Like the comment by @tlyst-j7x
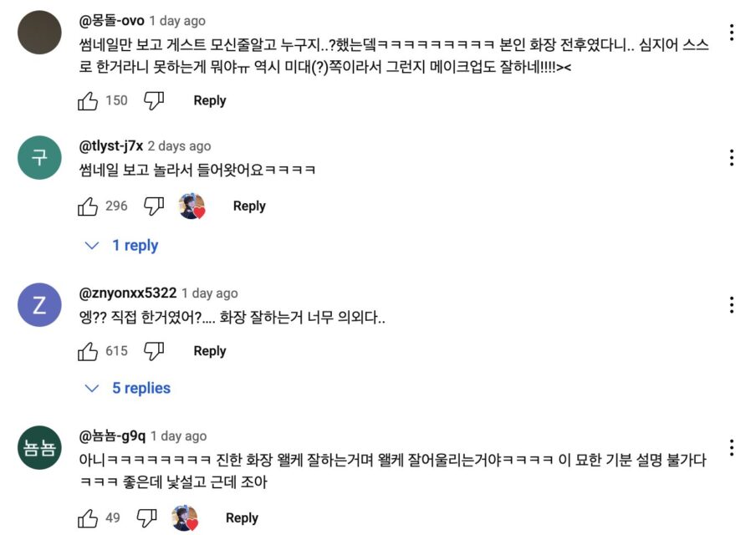This screenshot has width=756, height=535. (x=89, y=206)
